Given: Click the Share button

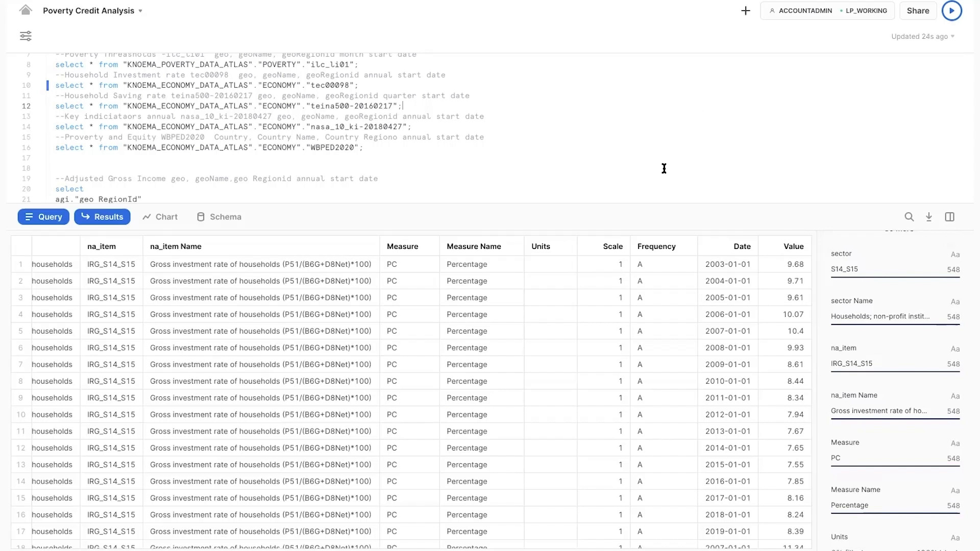Looking at the screenshot, I should pos(918,10).
